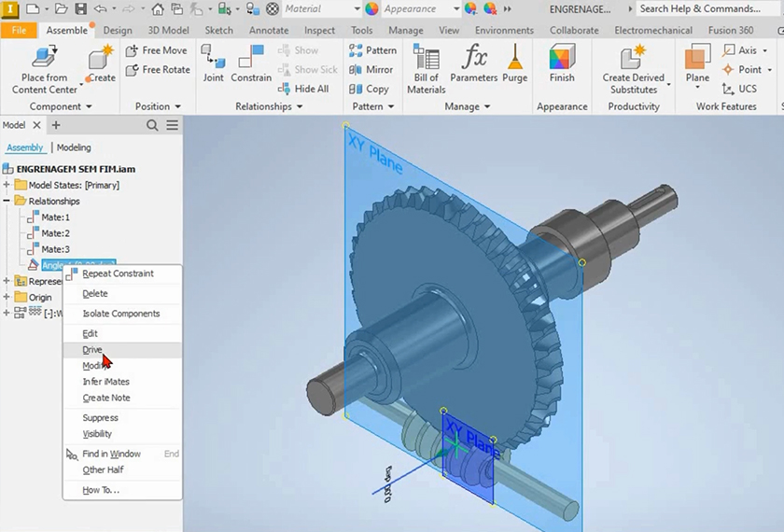This screenshot has height=532, width=784.
Task: Click the Modeling view link
Action: [74, 147]
